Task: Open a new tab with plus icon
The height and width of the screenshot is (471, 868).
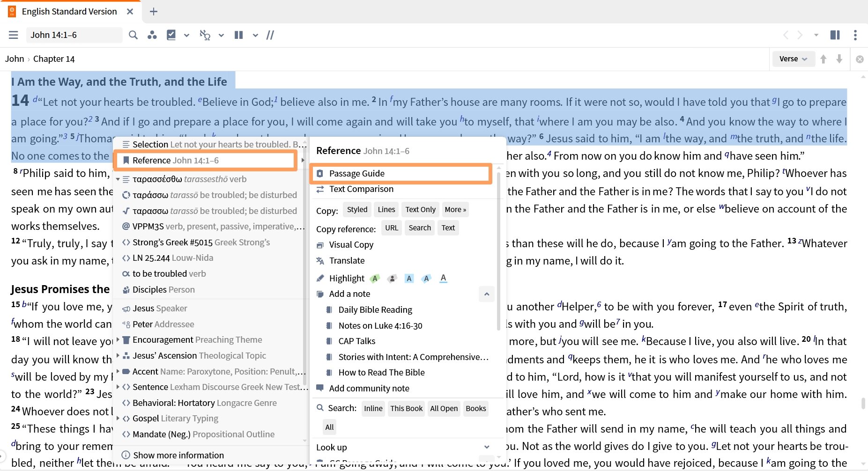Action: [154, 12]
